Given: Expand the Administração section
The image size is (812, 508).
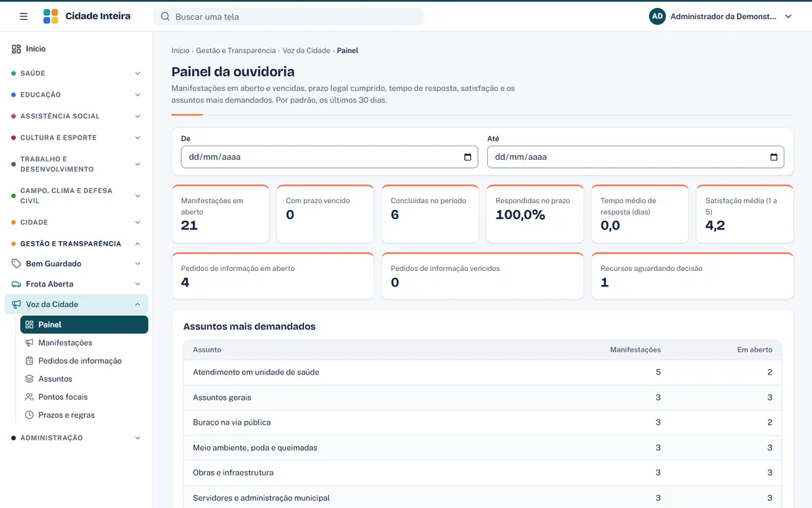Looking at the screenshot, I should click(x=76, y=438).
